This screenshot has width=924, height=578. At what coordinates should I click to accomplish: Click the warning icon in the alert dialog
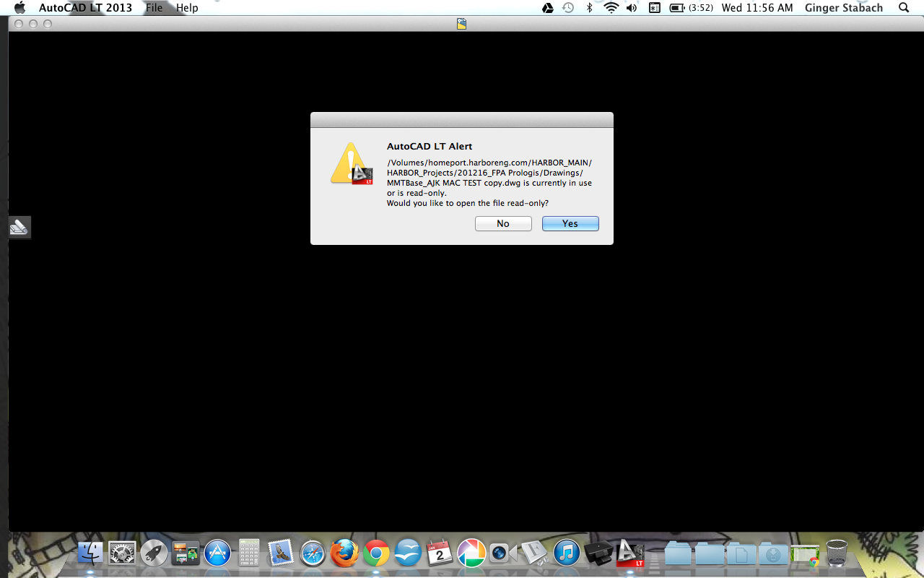(352, 163)
